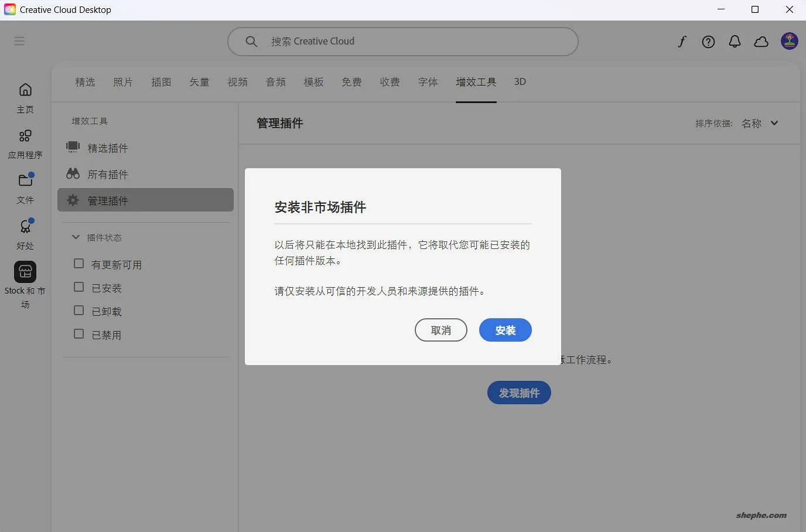The width and height of the screenshot is (806, 532).
Task: Click the 精选插件 filmstrip icon
Action: tap(73, 147)
